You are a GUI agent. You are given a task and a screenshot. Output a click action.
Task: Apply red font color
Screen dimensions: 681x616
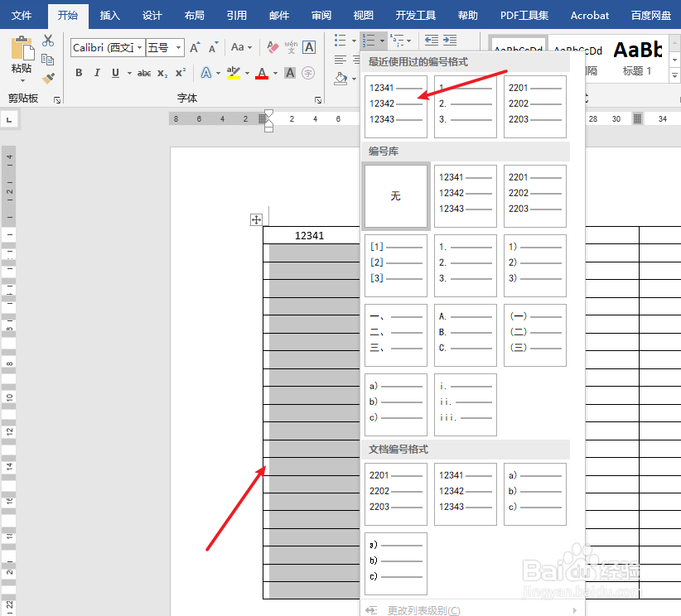262,73
